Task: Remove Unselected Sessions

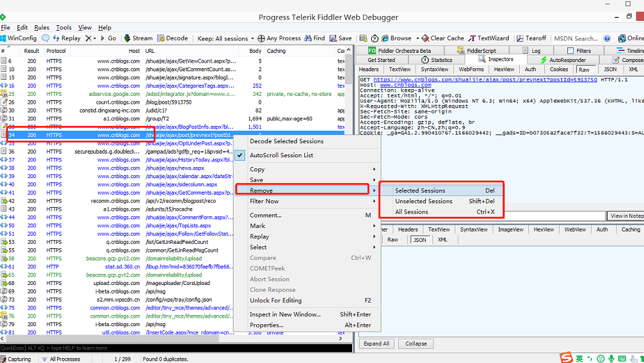Action: coord(442,201)
